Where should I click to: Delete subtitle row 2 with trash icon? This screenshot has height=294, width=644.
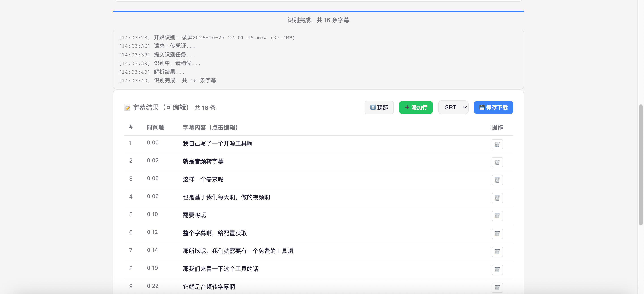(x=497, y=162)
